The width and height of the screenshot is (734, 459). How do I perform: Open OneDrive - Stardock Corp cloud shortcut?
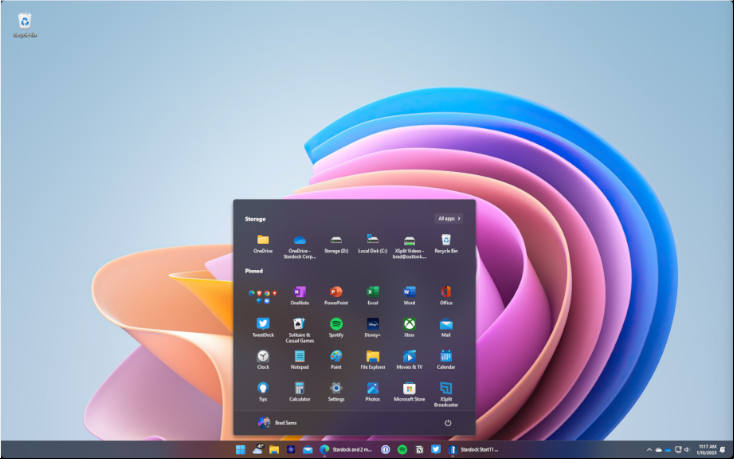(299, 247)
